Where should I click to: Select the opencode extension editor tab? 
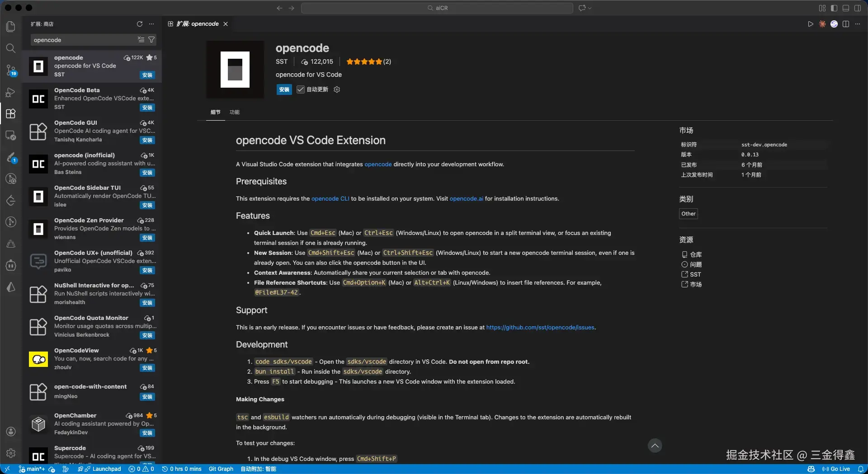click(x=198, y=24)
